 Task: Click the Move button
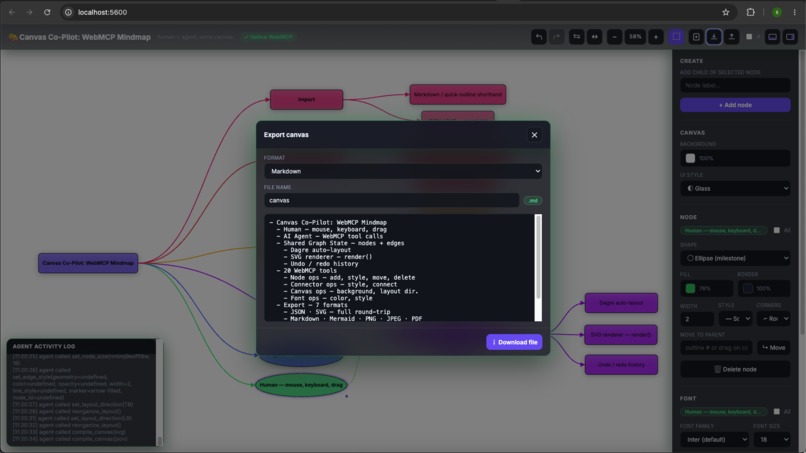pos(774,348)
